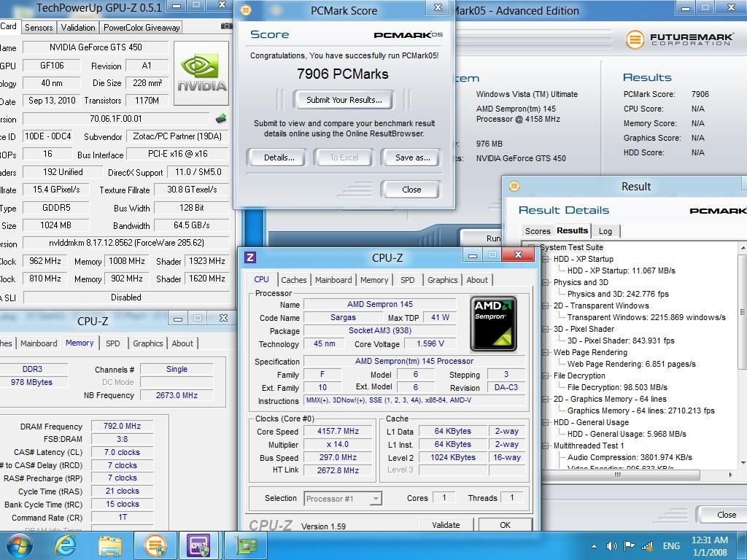The image size is (747, 560).
Task: Collapse the HDD - General Usage node
Action: [546, 422]
